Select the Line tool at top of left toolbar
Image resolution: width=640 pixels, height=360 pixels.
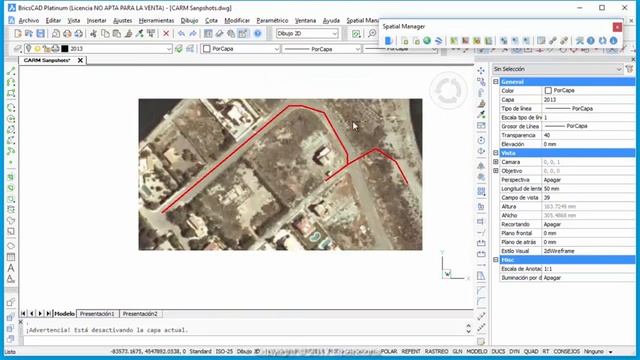[x=11, y=71]
